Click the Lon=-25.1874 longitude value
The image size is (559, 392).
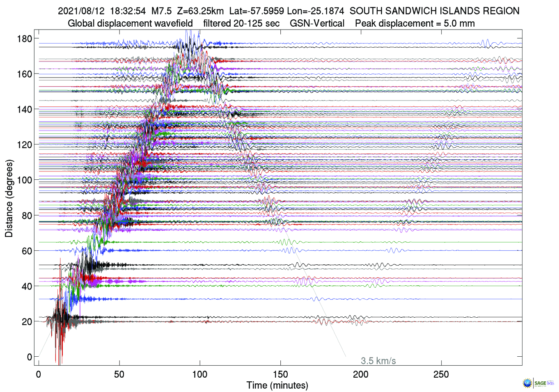click(315, 11)
